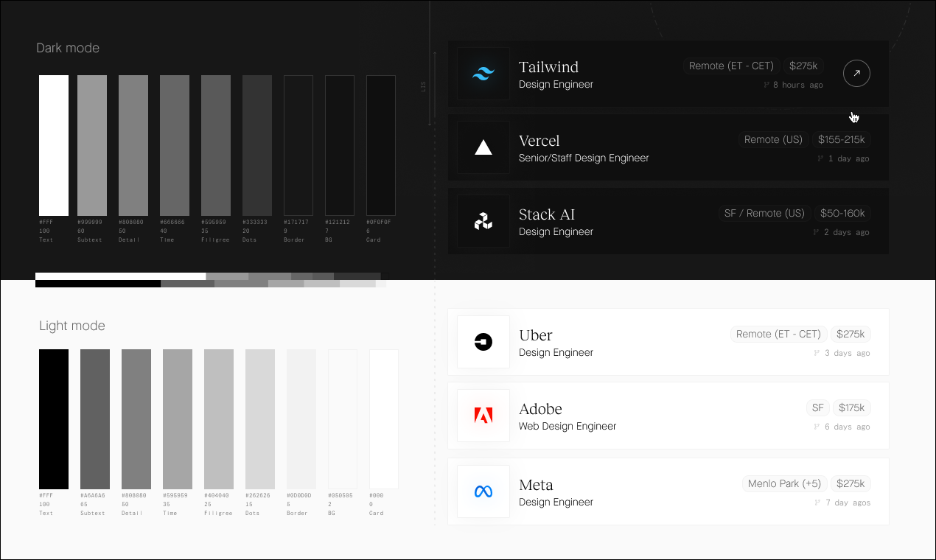
Task: Select light mode #808080 Detail swatch
Action: coord(136,419)
